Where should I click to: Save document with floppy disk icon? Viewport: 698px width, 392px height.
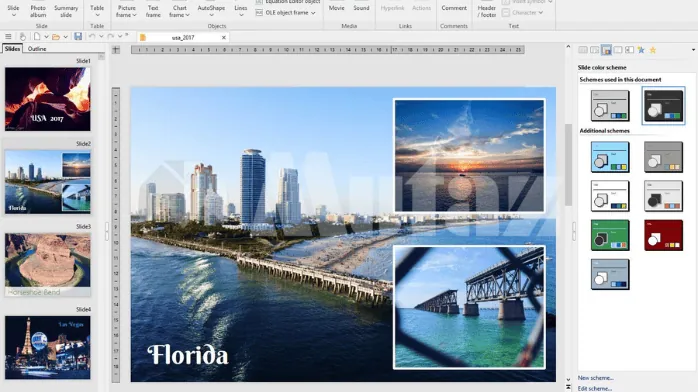pyautogui.click(x=78, y=36)
